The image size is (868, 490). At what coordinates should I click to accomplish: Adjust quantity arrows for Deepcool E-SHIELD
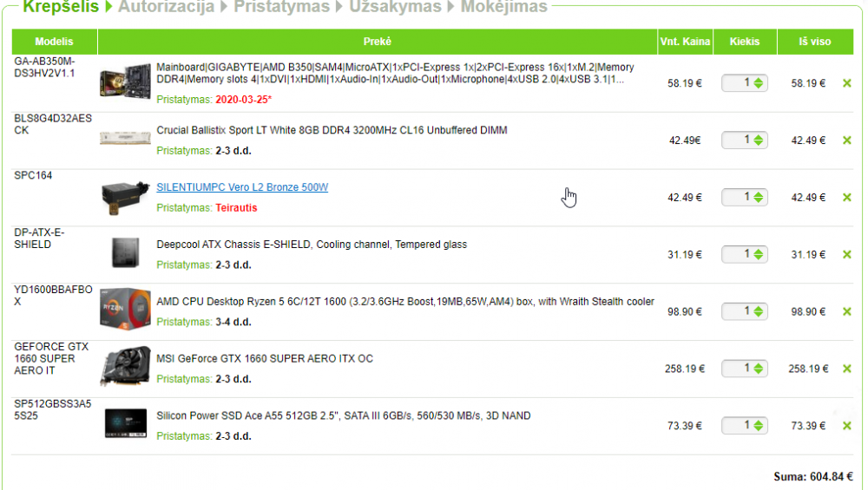[759, 254]
